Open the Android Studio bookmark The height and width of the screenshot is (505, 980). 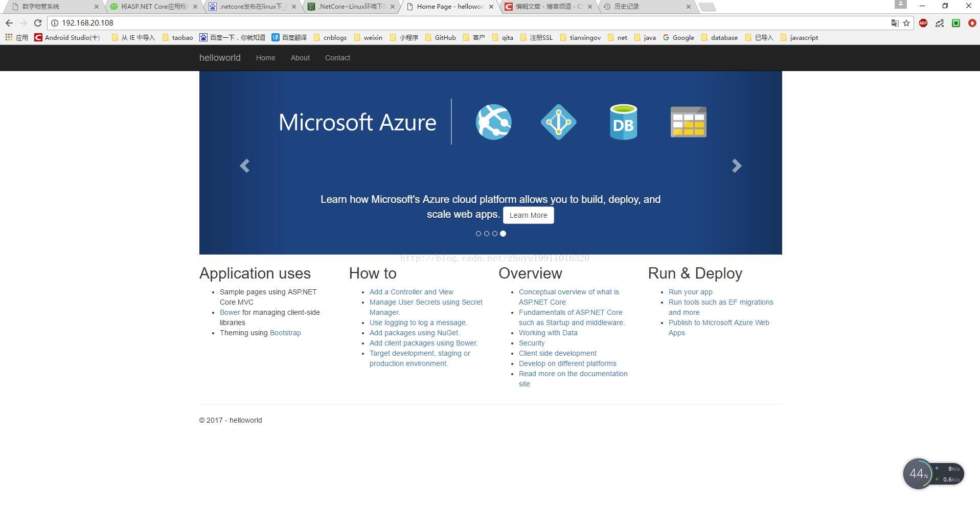tap(67, 37)
